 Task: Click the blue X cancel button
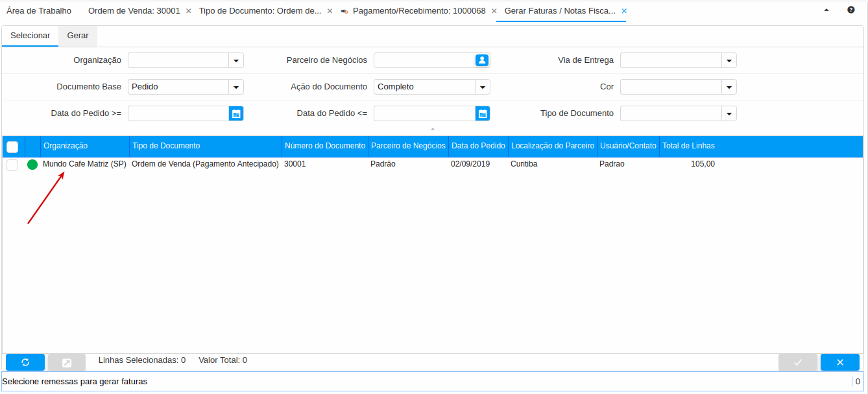pyautogui.click(x=839, y=362)
